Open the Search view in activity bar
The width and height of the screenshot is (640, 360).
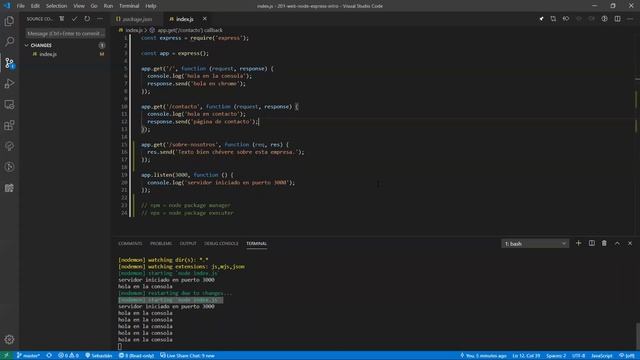(9, 42)
